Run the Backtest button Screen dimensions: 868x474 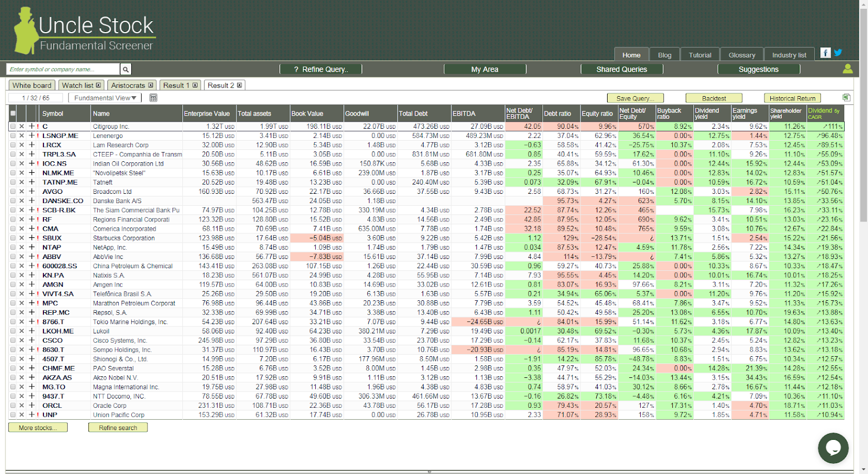click(714, 98)
